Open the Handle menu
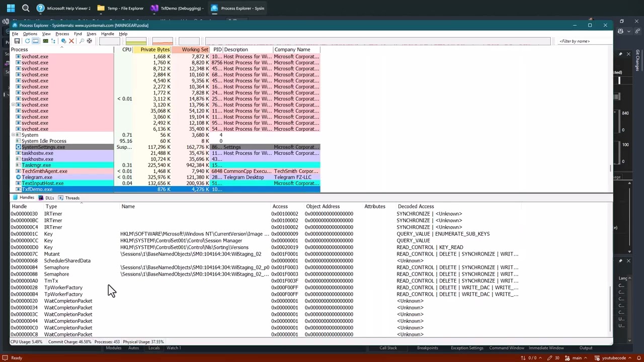Viewport: 644px width, 362px height. [108, 34]
